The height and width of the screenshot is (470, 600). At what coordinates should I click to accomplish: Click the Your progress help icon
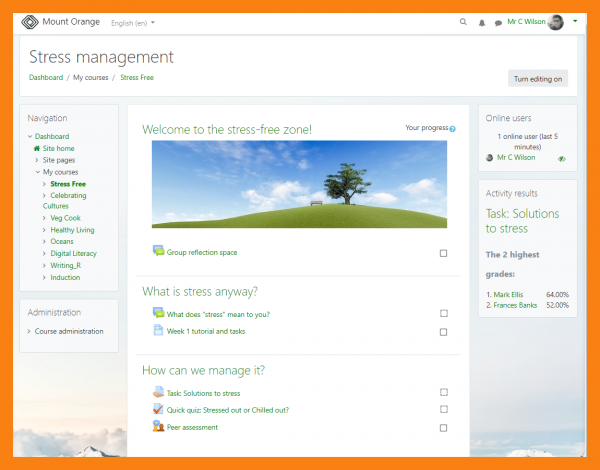[452, 129]
